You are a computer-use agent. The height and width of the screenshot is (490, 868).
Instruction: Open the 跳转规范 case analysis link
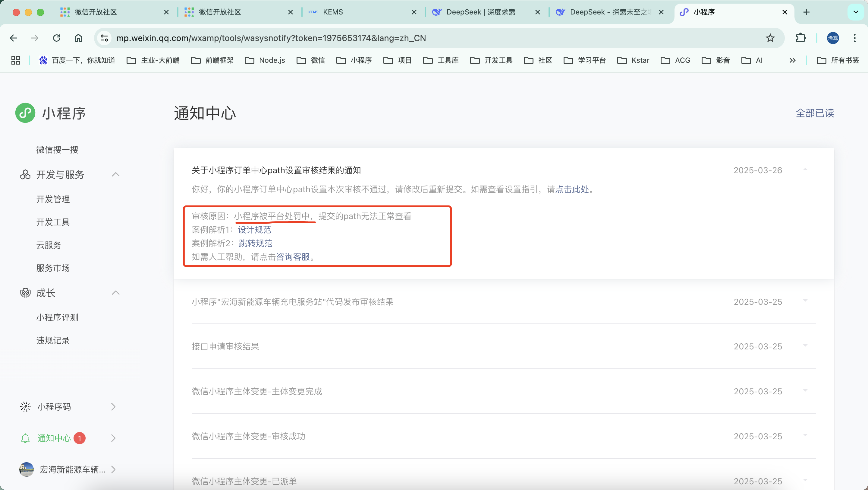[x=255, y=243]
